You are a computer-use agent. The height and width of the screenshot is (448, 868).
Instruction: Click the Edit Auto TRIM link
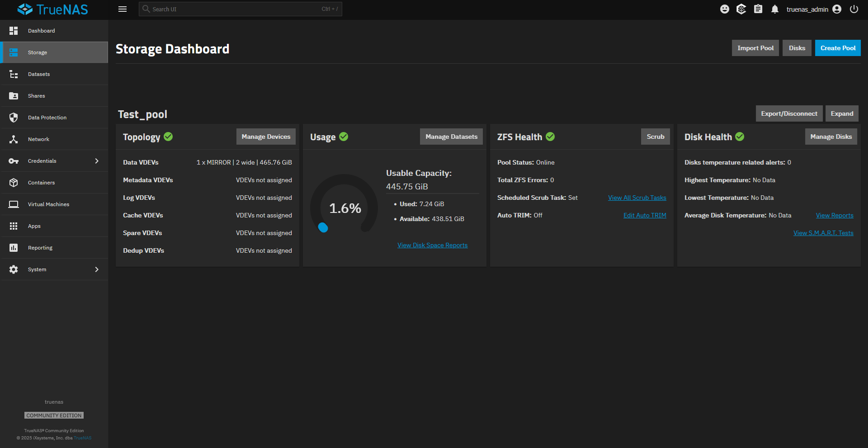(645, 215)
